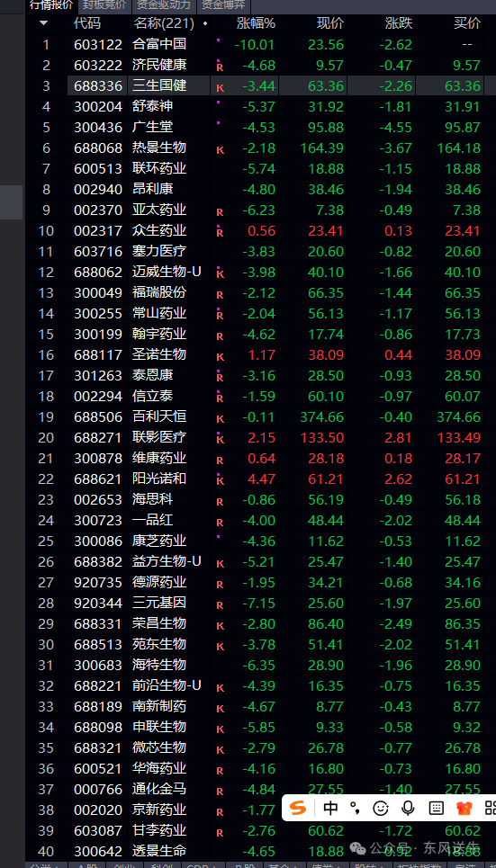Open the IME toolbox grid icon
Screen dimensions: 496x868
(491, 809)
